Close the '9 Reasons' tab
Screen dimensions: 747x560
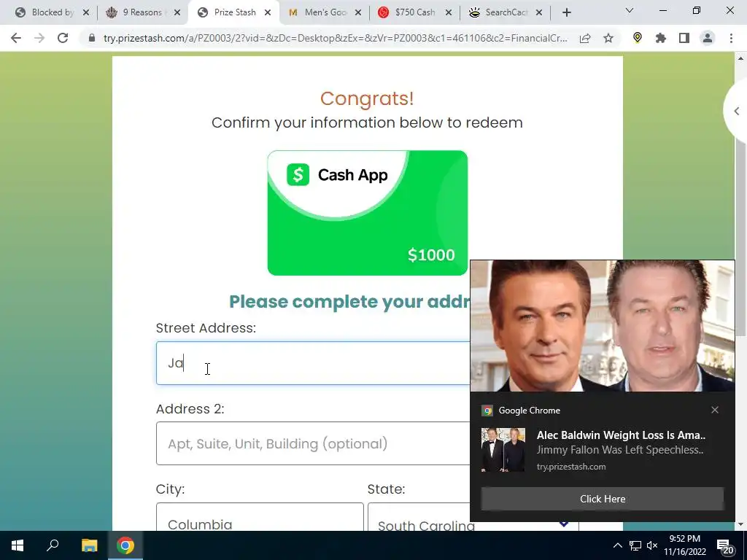[x=177, y=12]
